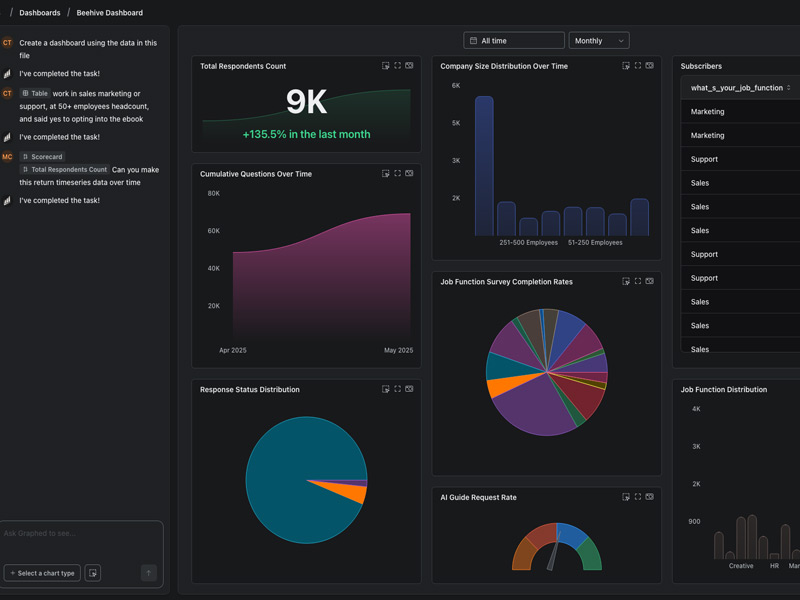Expand Response Status Distribution to fullscreen

point(397,389)
